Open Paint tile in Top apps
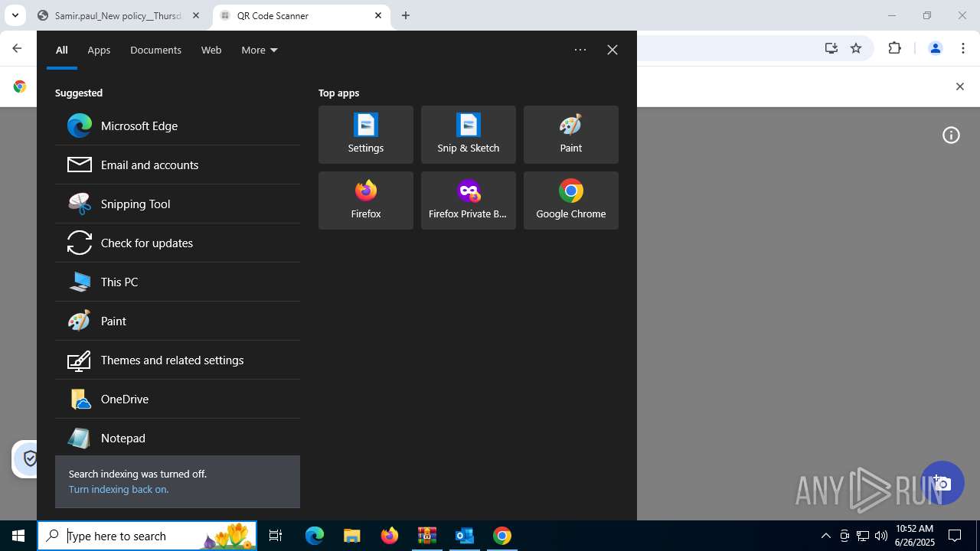 [x=571, y=135]
